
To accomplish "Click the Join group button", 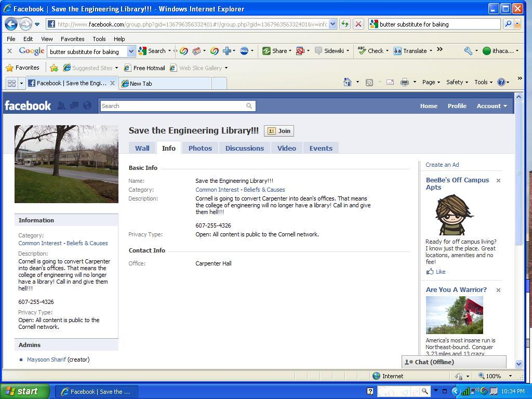I will point(279,131).
